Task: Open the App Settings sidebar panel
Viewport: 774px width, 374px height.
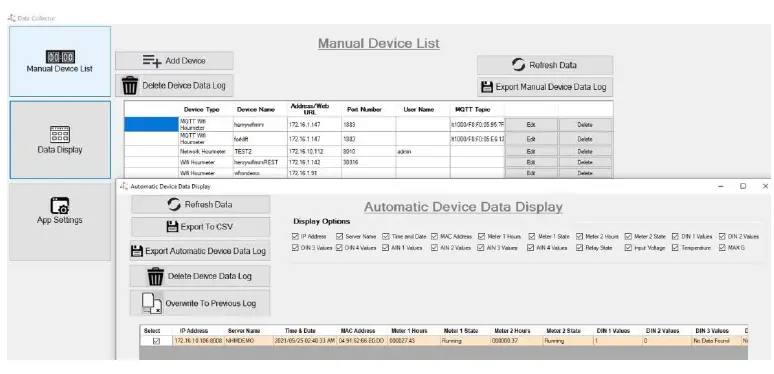Action: click(x=60, y=222)
